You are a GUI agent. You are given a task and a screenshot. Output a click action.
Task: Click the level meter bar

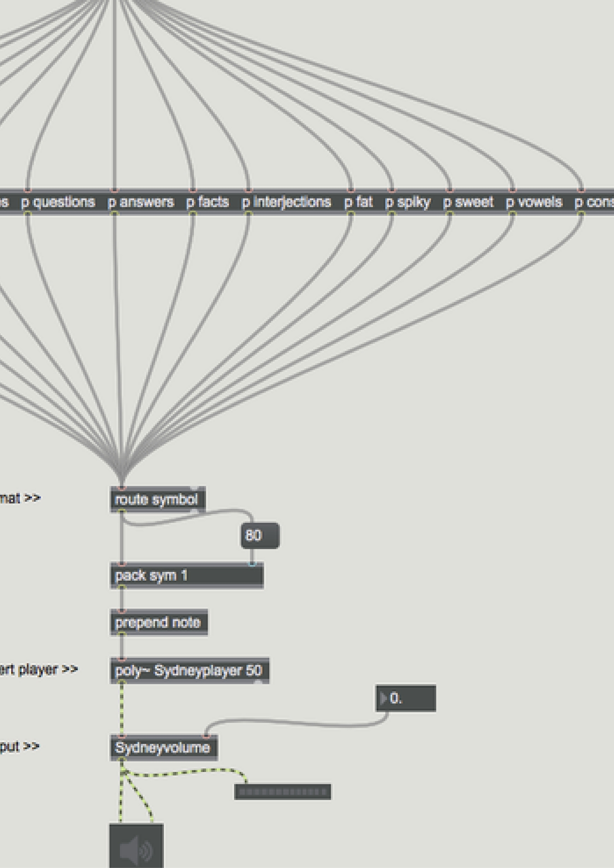coord(282,792)
